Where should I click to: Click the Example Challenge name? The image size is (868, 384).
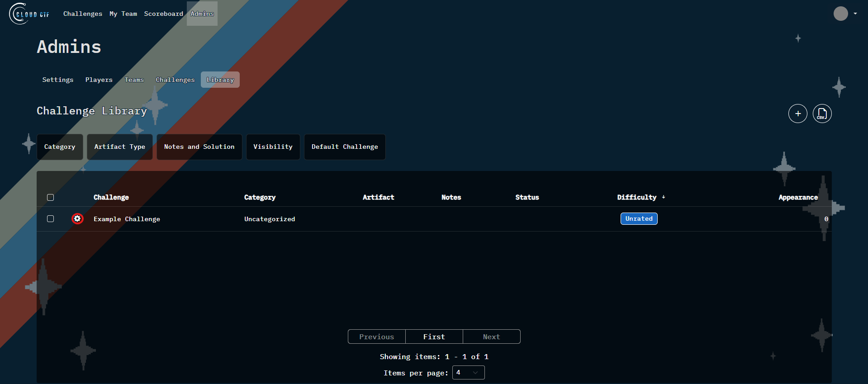pyautogui.click(x=127, y=219)
